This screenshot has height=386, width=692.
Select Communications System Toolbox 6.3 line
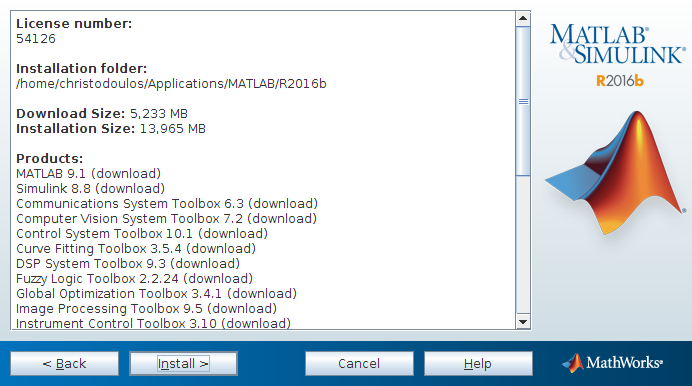point(167,204)
